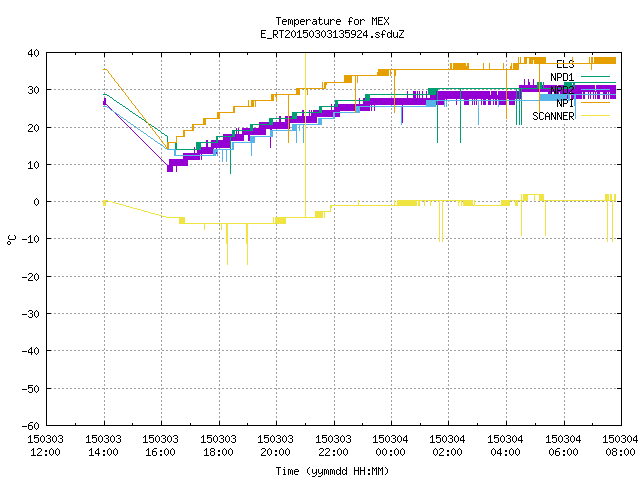This screenshot has height=480, width=640.
Task: Click the x-axis time label 20:00
Action: tap(276, 452)
